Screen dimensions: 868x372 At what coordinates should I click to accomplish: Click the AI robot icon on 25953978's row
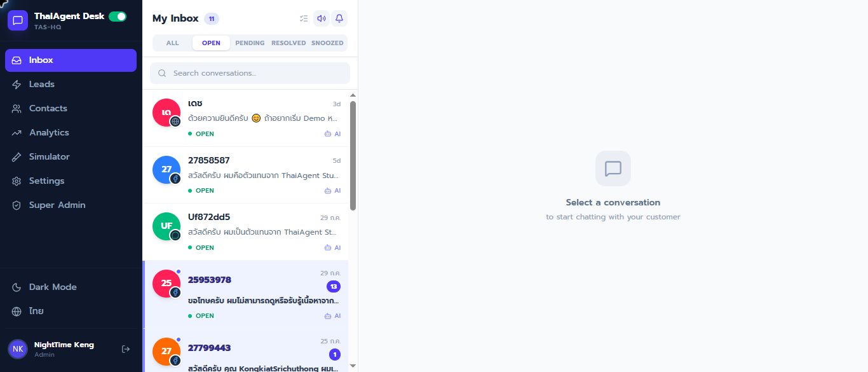tap(328, 316)
